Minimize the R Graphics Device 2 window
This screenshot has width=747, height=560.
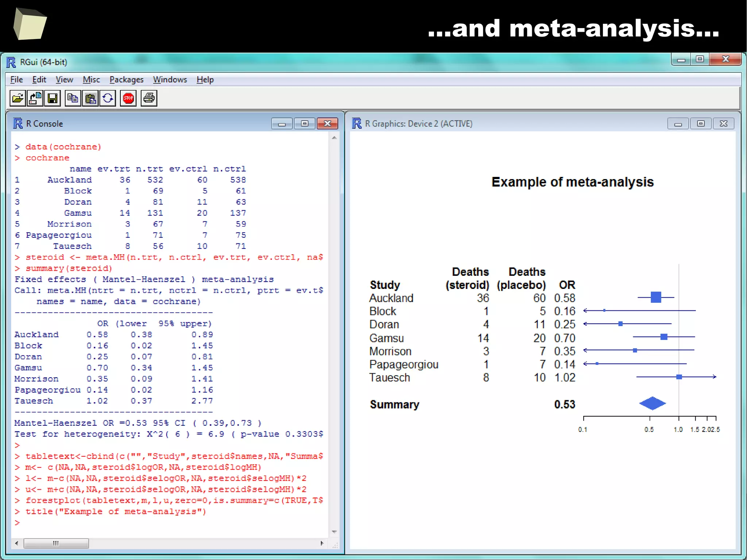[678, 124]
